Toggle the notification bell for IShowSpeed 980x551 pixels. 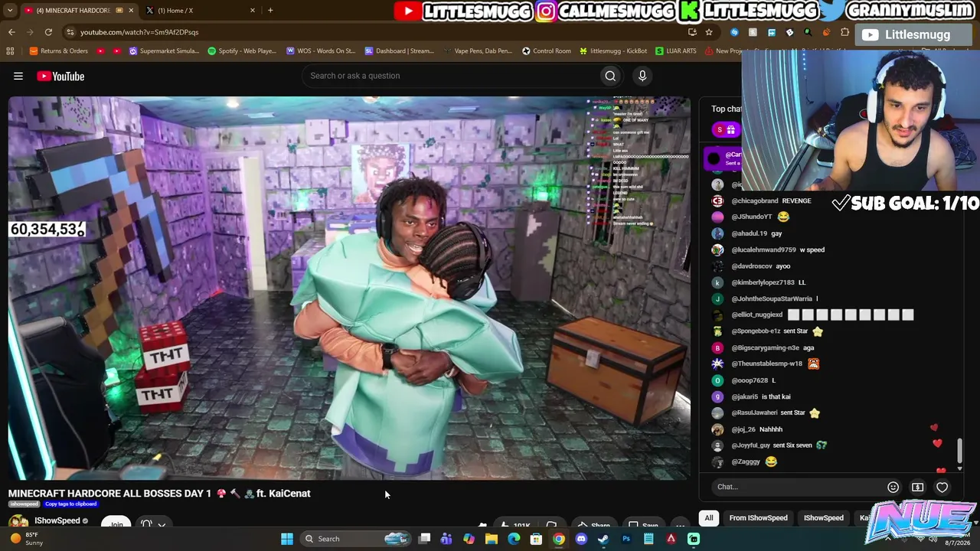pyautogui.click(x=146, y=524)
